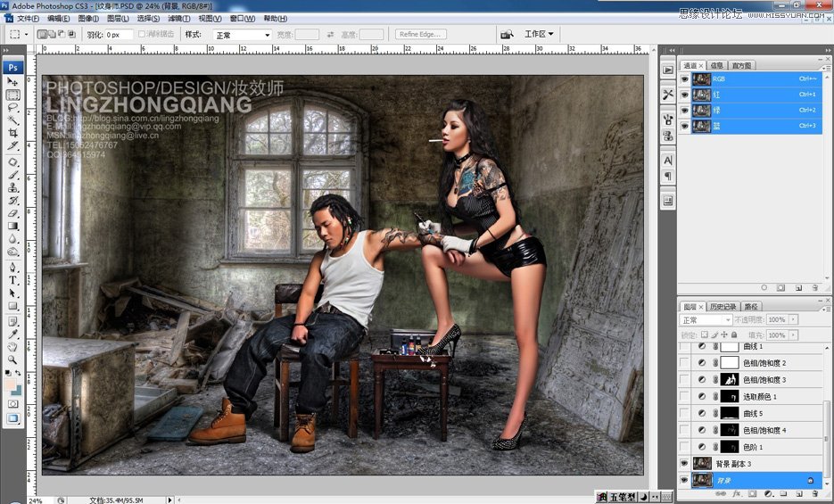This screenshot has width=834, height=504.
Task: Click the foreground color swatch
Action: pyautogui.click(x=11, y=385)
